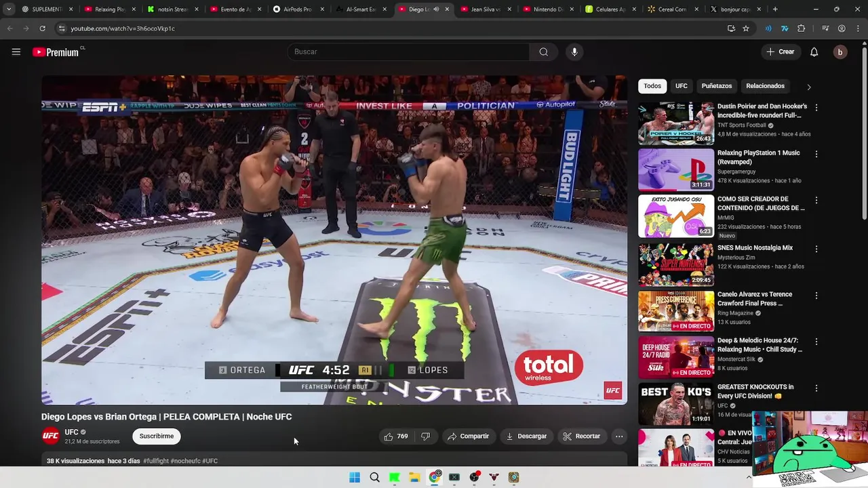Open the #fullfight hashtag link

click(156, 461)
